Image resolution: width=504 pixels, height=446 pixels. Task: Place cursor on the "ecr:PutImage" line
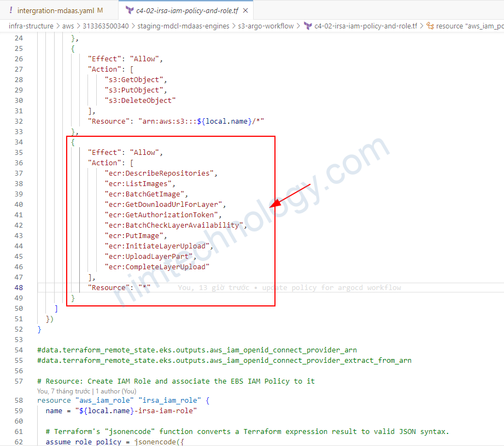(x=134, y=235)
